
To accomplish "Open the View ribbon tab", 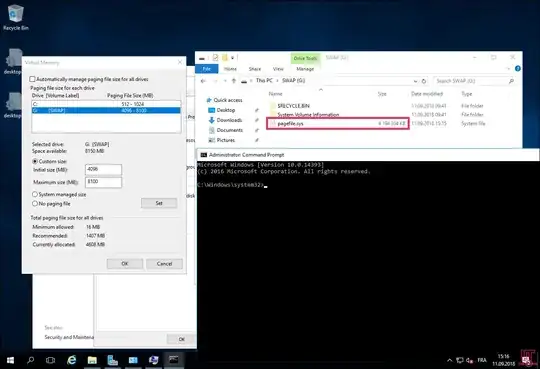I will tap(278, 69).
